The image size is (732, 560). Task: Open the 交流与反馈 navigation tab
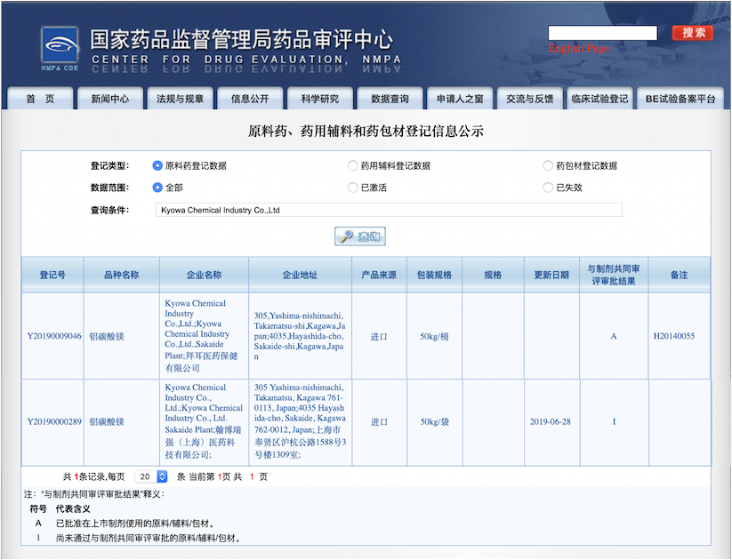pyautogui.click(x=530, y=99)
